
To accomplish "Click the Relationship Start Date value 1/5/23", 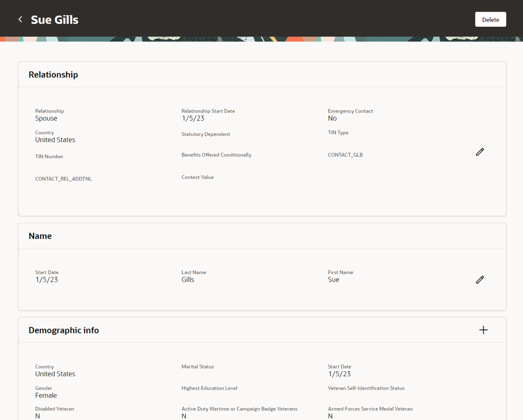I will click(x=193, y=118).
